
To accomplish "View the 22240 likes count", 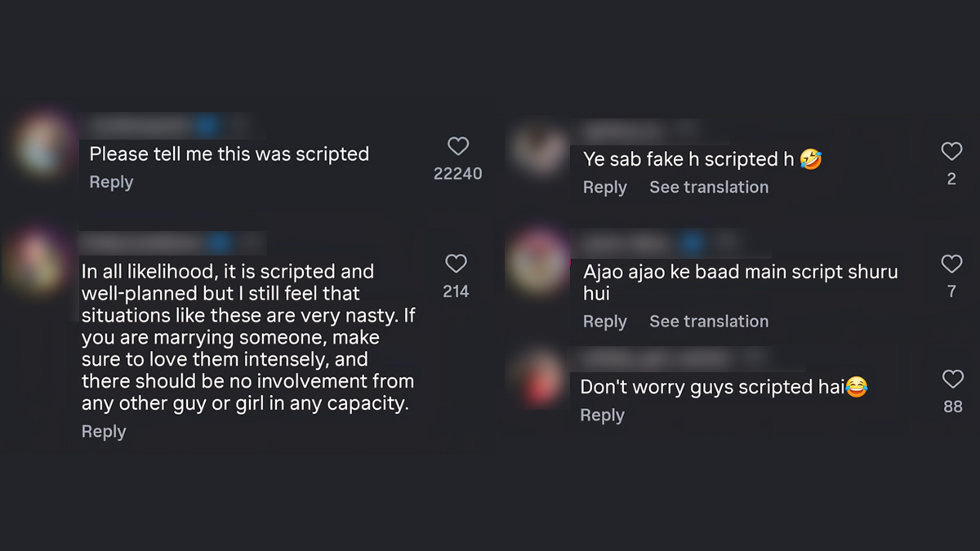I will point(457,173).
